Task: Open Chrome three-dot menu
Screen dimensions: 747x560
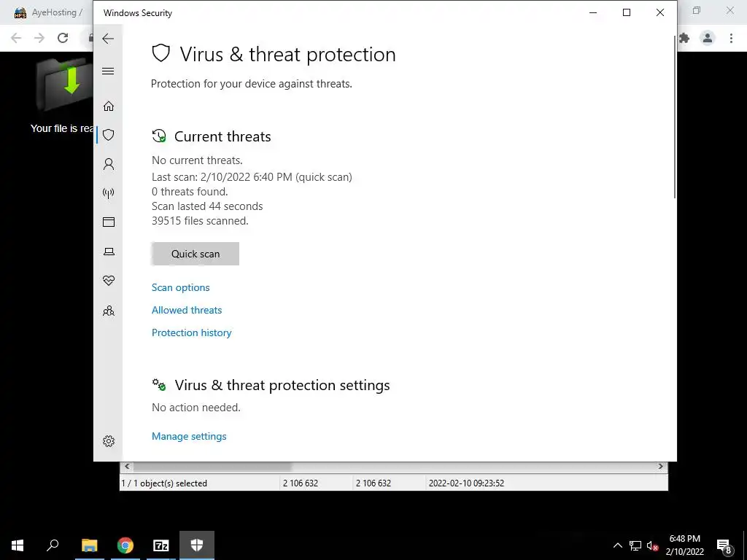Action: 731,38
